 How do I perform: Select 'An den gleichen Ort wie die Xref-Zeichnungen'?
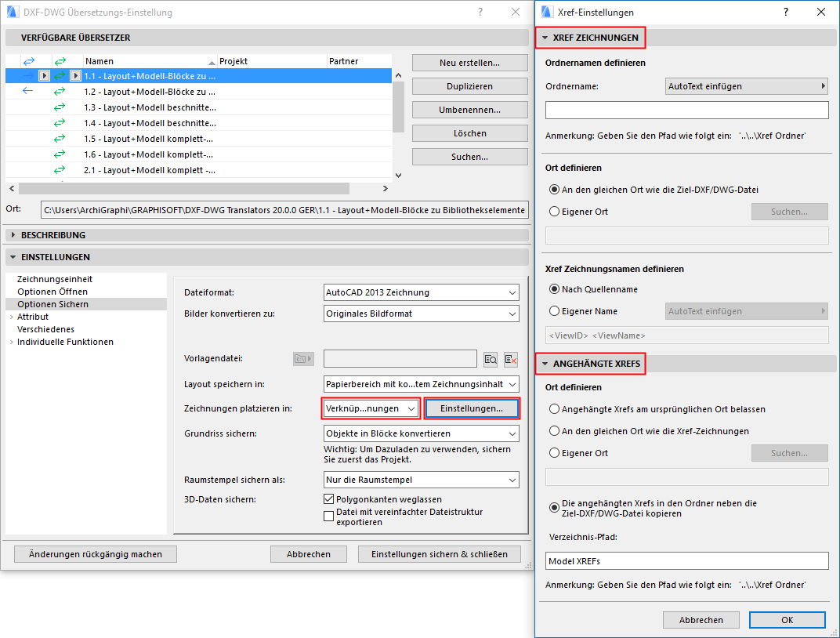(x=555, y=431)
